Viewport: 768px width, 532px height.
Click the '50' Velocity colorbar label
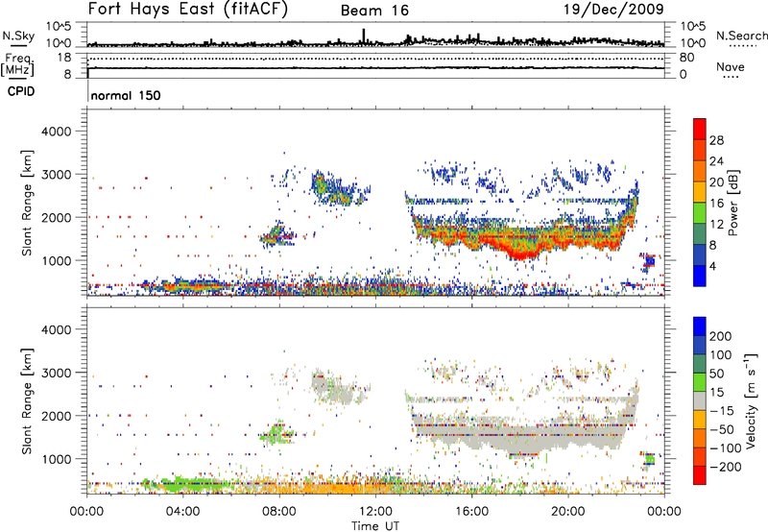(716, 374)
